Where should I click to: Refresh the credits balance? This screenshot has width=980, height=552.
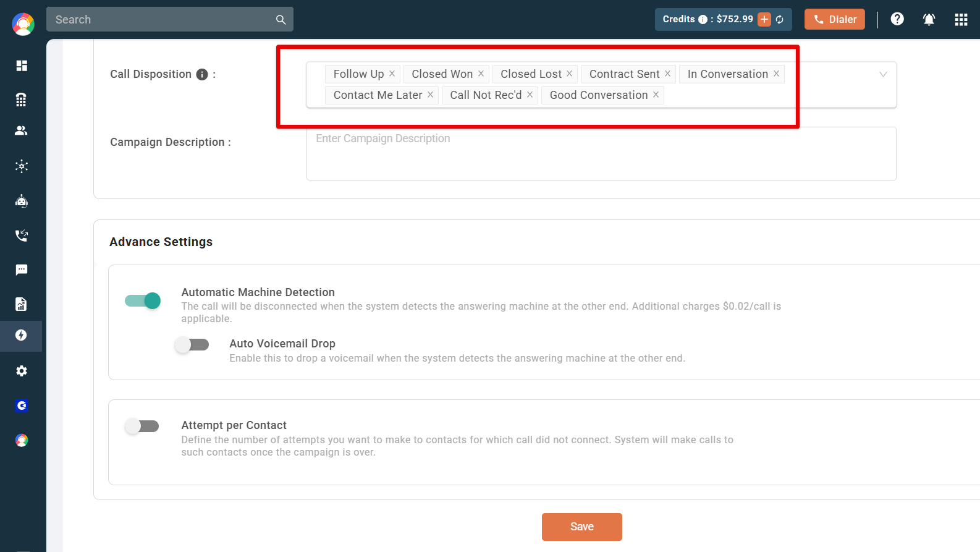coord(780,20)
